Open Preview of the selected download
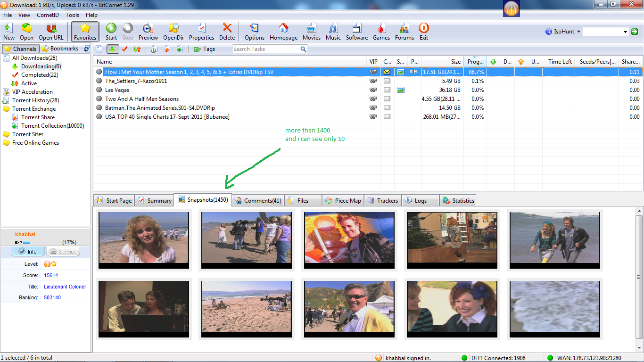 [148, 32]
